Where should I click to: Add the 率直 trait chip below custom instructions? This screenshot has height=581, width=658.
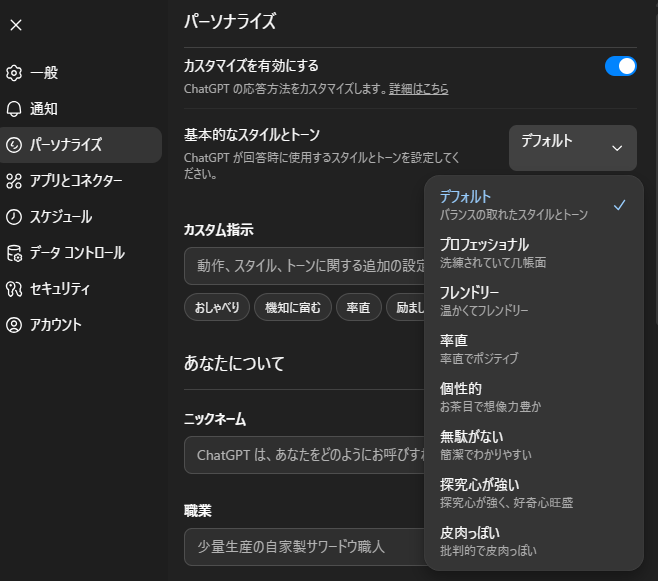click(x=359, y=307)
